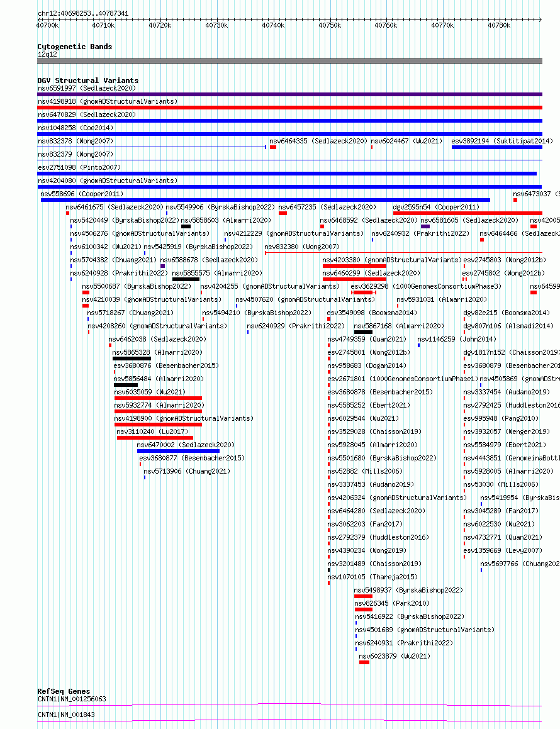560x729 pixels.
Task: Open nsv5858603 (Almarri2020) variant label
Action: click(x=226, y=220)
